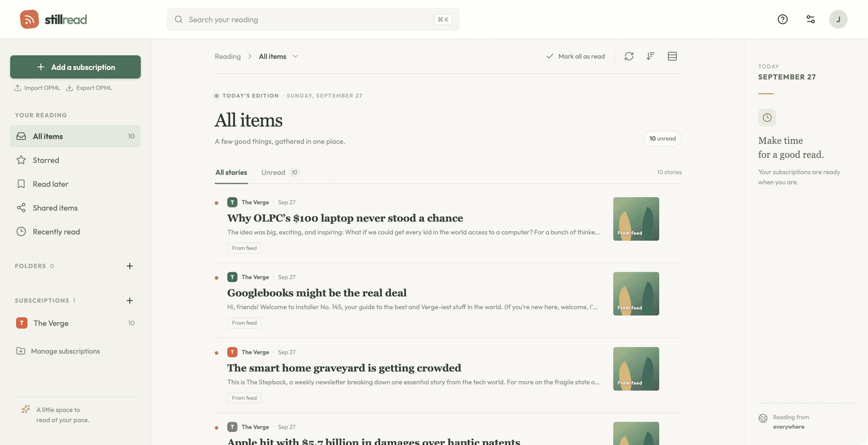Open Starred in sidebar
The width and height of the screenshot is (868, 445).
[75, 160]
